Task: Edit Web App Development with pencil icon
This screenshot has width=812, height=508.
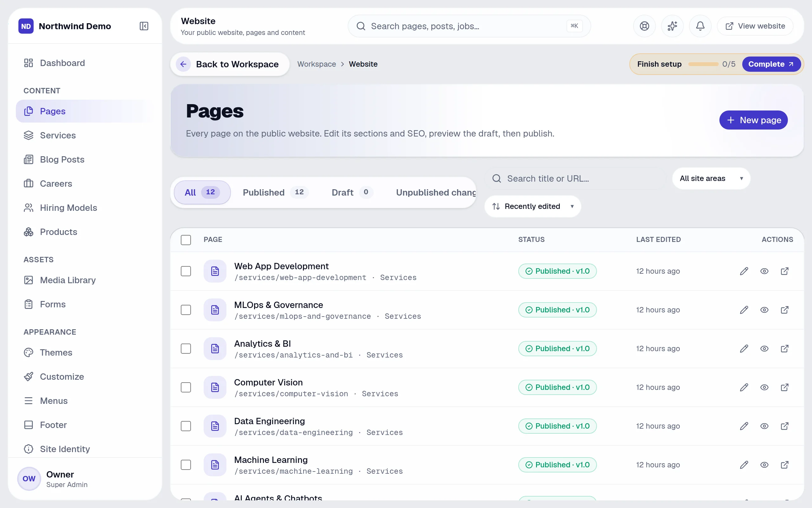Action: pos(744,271)
